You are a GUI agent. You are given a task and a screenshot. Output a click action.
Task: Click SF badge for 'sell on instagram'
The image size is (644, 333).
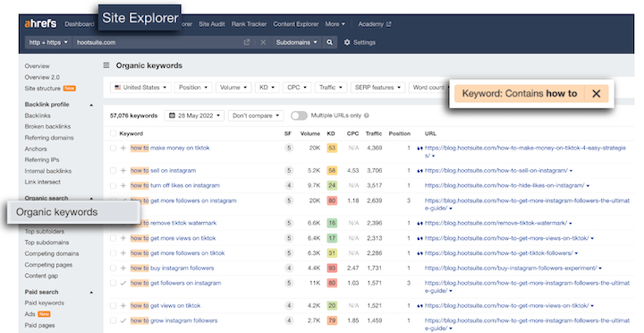pyautogui.click(x=289, y=171)
